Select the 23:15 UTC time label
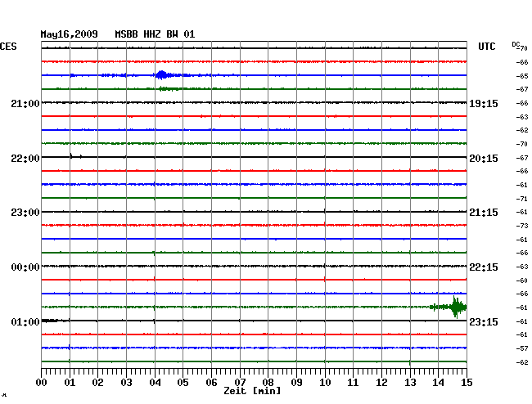This screenshot has width=532, height=404. coord(483,322)
